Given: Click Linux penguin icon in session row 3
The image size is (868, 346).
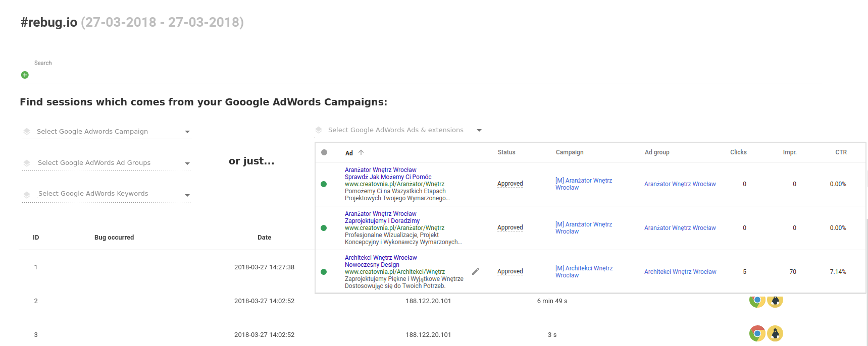Looking at the screenshot, I should pos(775,333).
